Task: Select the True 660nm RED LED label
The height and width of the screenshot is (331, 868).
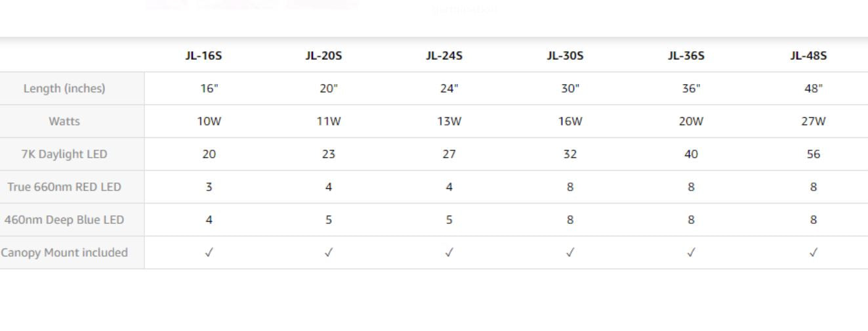Action: click(64, 187)
